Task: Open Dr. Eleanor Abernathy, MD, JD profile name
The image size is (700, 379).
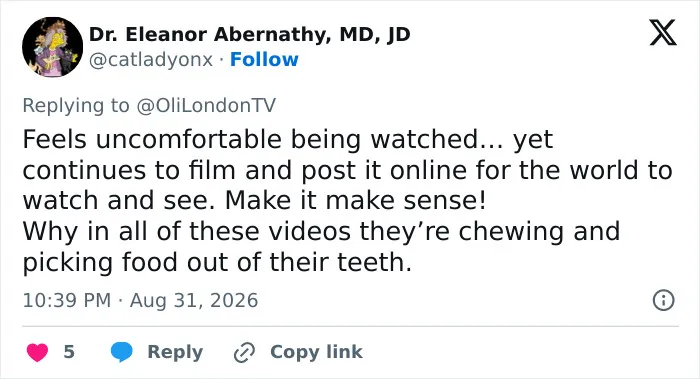Action: point(250,34)
